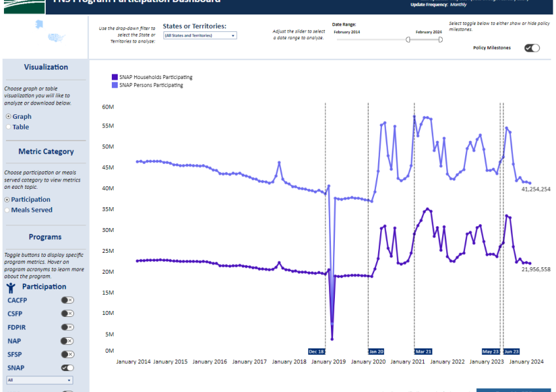
Task: Click the Visualization section heading
Action: click(46, 67)
